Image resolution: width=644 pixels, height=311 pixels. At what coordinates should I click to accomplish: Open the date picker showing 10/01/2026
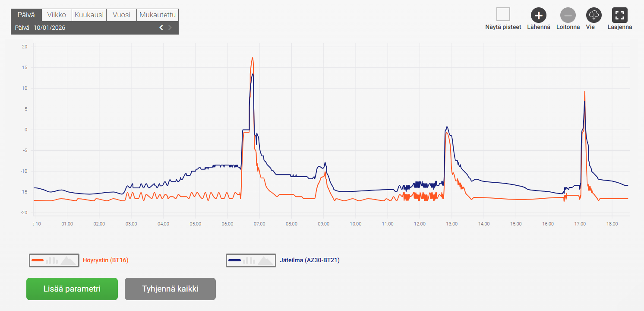(x=50, y=28)
